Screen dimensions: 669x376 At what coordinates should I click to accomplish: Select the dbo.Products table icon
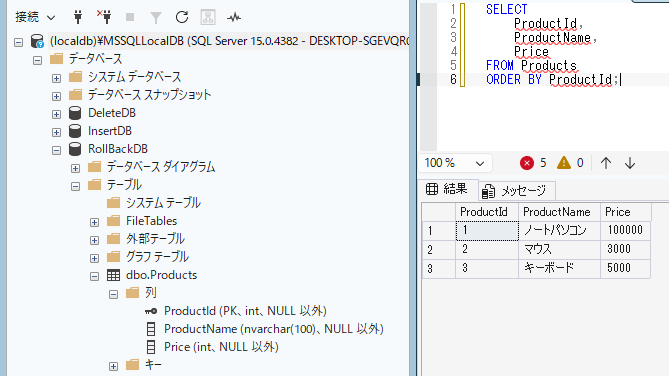coord(113,275)
